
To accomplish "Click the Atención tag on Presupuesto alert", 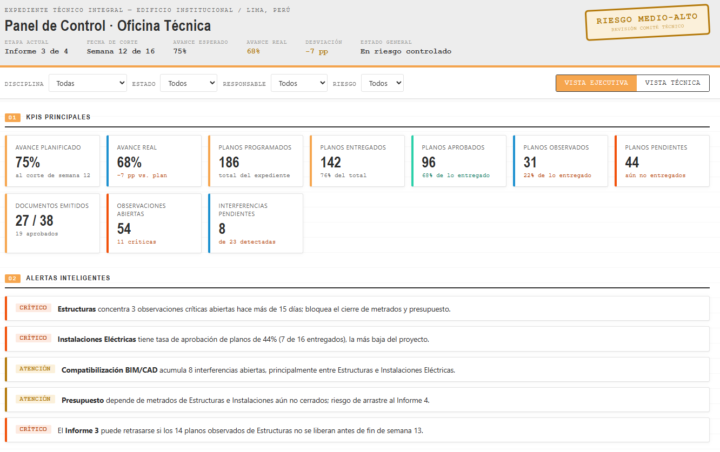I will 35,399.
